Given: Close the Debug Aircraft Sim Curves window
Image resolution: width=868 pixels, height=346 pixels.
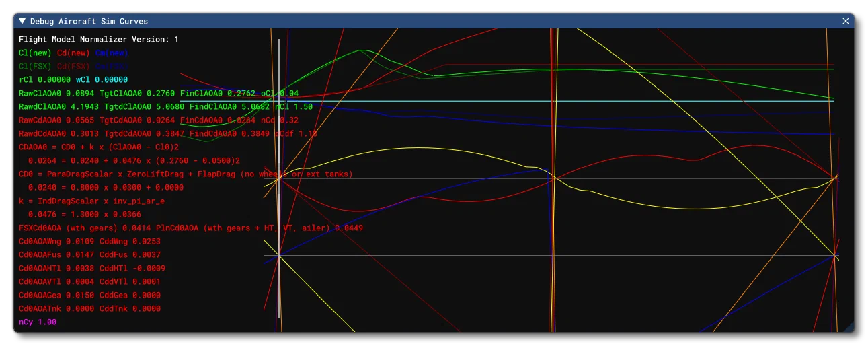Looking at the screenshot, I should (846, 22).
